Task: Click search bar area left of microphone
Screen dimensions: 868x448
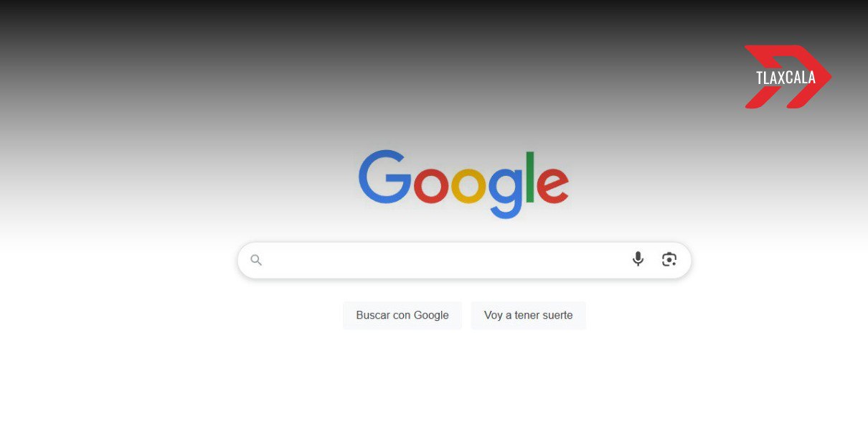Action: click(445, 260)
